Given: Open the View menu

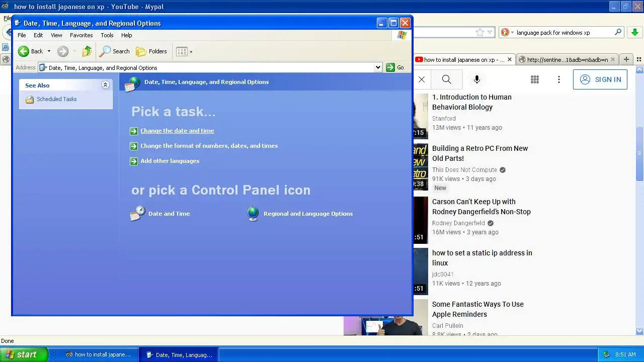Looking at the screenshot, I should click(x=56, y=35).
